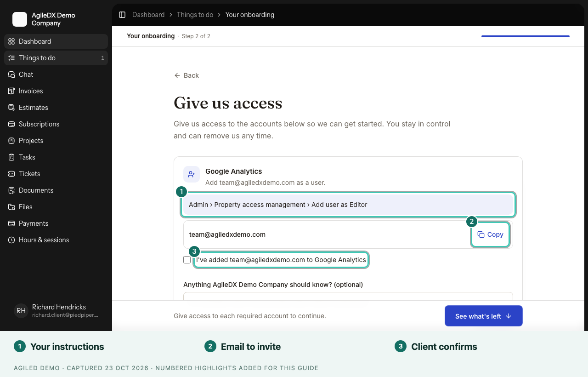Click the 'Add team@agiledxdemo.com as a user.' text
Viewport: 588px width, 377px height.
[x=266, y=183]
